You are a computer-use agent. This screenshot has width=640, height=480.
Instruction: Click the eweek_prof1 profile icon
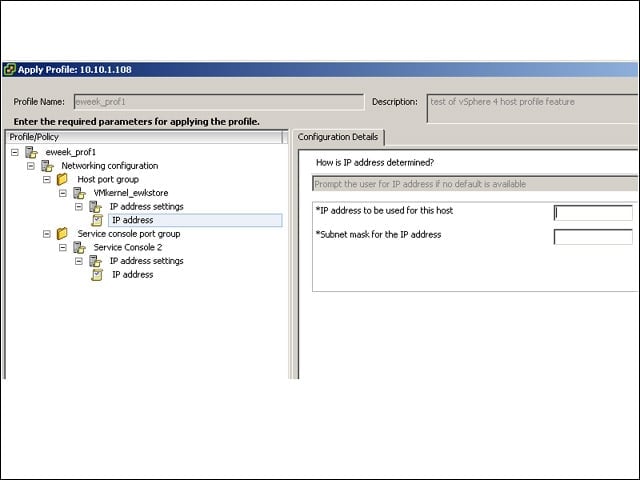coord(31,152)
